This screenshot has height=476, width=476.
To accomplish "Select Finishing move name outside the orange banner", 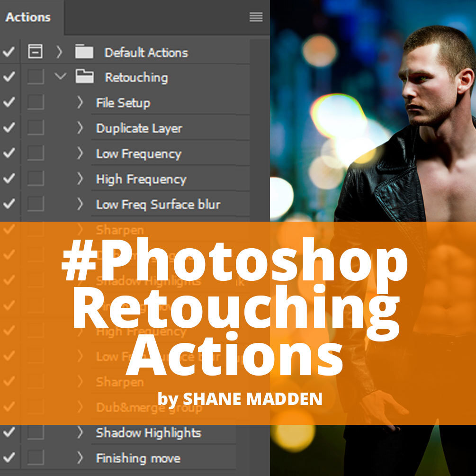I will pyautogui.click(x=138, y=458).
